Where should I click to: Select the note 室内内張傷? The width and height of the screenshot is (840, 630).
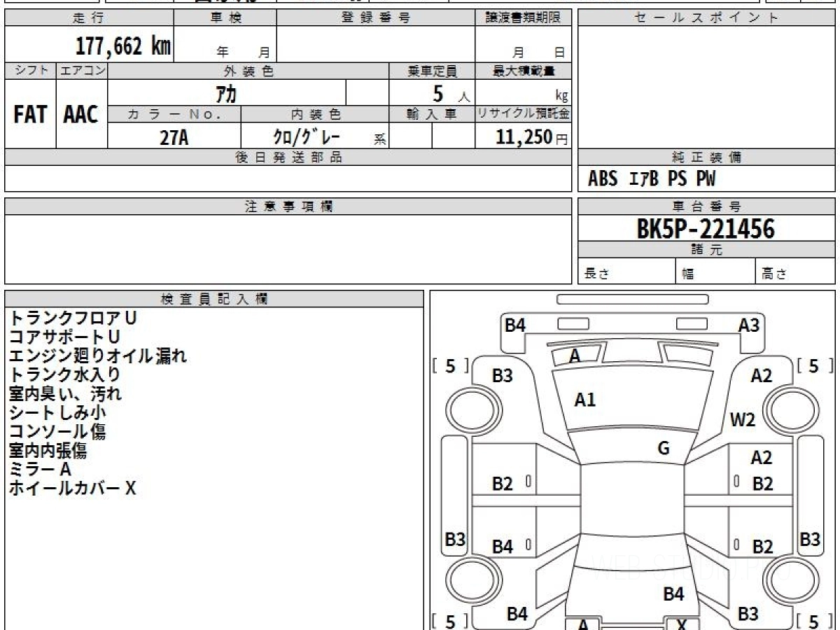coord(48,450)
